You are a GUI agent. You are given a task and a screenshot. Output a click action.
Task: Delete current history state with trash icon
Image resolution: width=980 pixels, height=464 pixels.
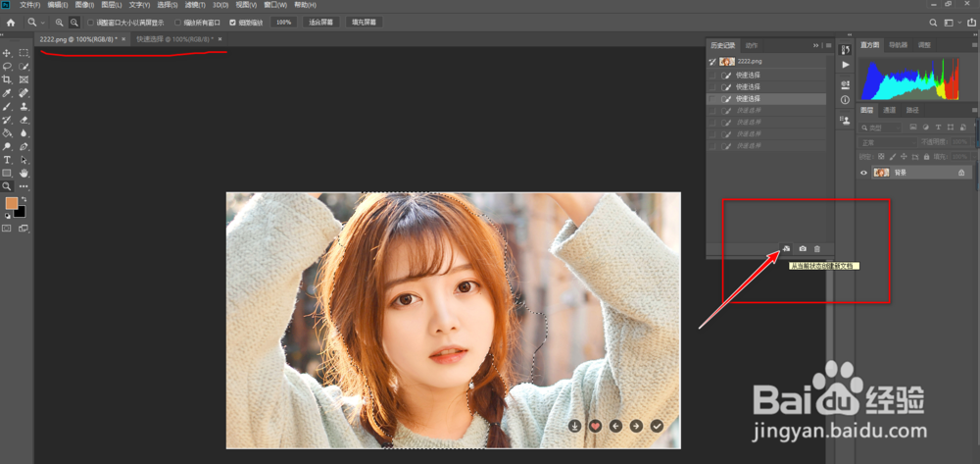[817, 249]
